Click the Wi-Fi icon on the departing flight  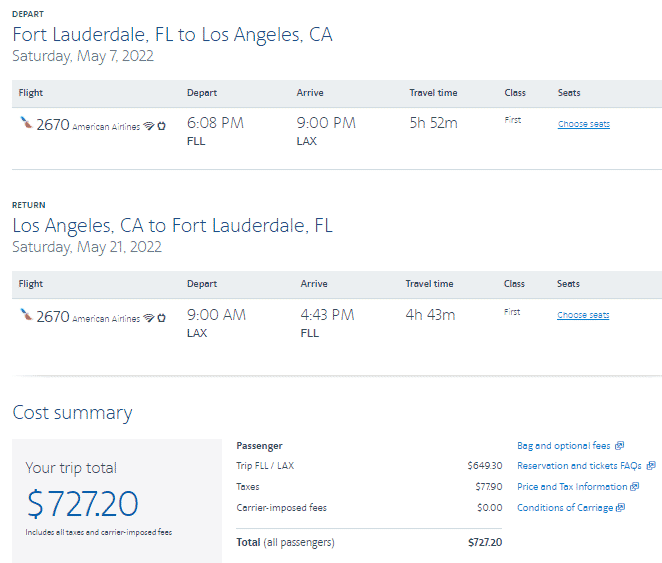(x=148, y=126)
